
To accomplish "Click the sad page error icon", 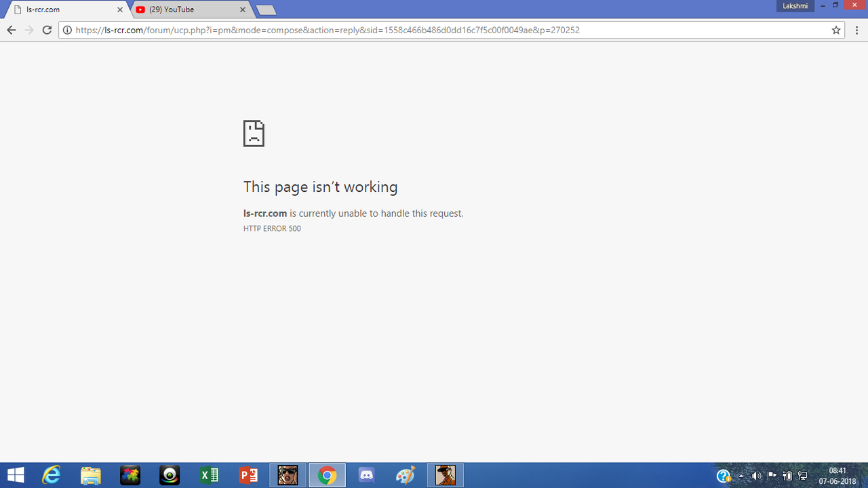I will coord(254,134).
